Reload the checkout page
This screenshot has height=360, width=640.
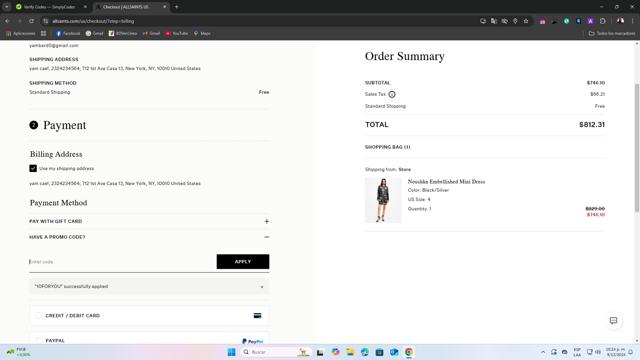[31, 21]
